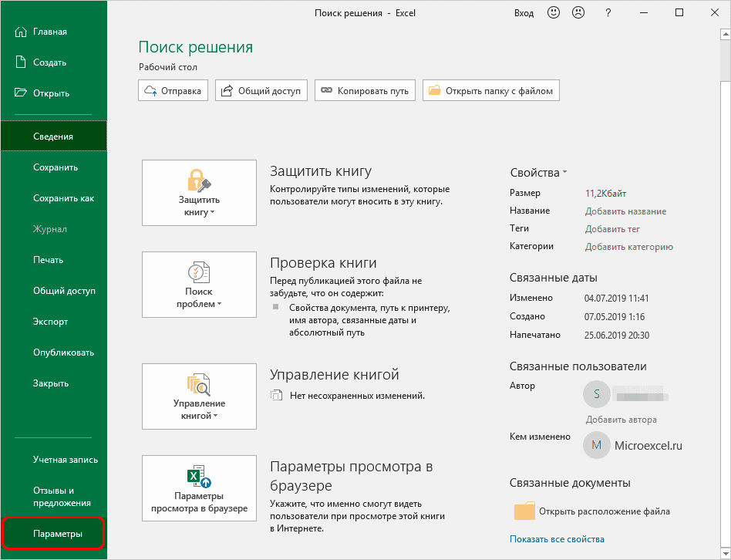Click the Показать все свойства link
This screenshot has width=731, height=560.
(x=557, y=539)
